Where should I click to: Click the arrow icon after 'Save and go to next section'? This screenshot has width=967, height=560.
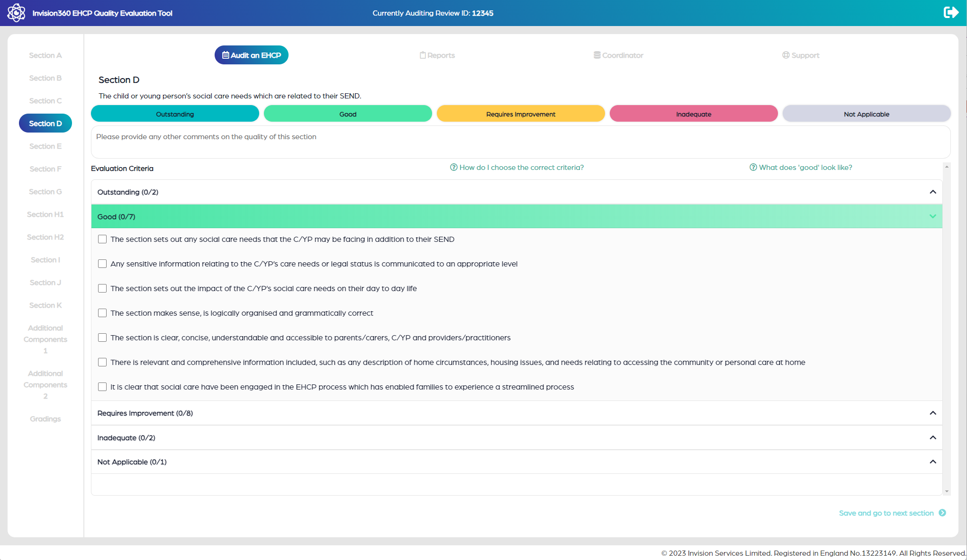click(942, 513)
